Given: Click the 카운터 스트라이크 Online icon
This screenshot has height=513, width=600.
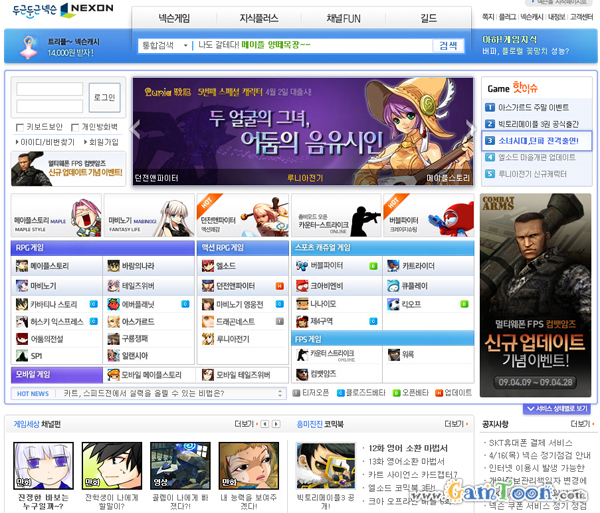Looking at the screenshot, I should coord(301,354).
